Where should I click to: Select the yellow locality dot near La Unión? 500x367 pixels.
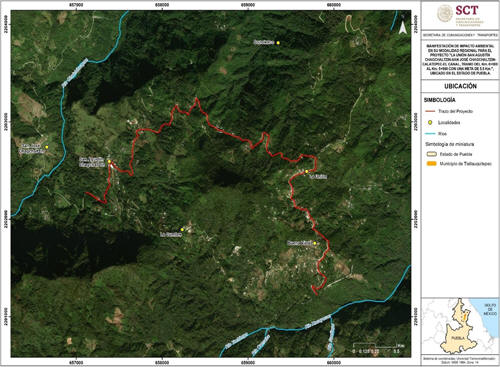(307, 172)
